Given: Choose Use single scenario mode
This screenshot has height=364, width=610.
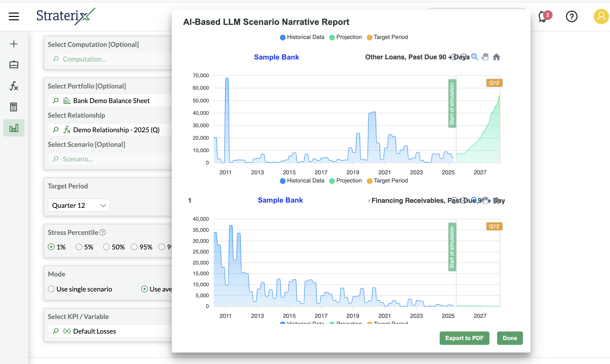Looking at the screenshot, I should point(51,289).
